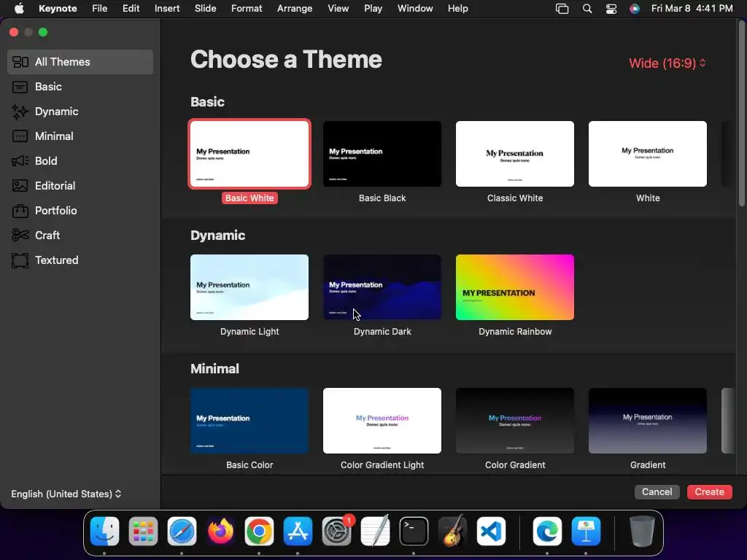Open the Window menu
Screen dimensions: 747x560
(x=415, y=9)
